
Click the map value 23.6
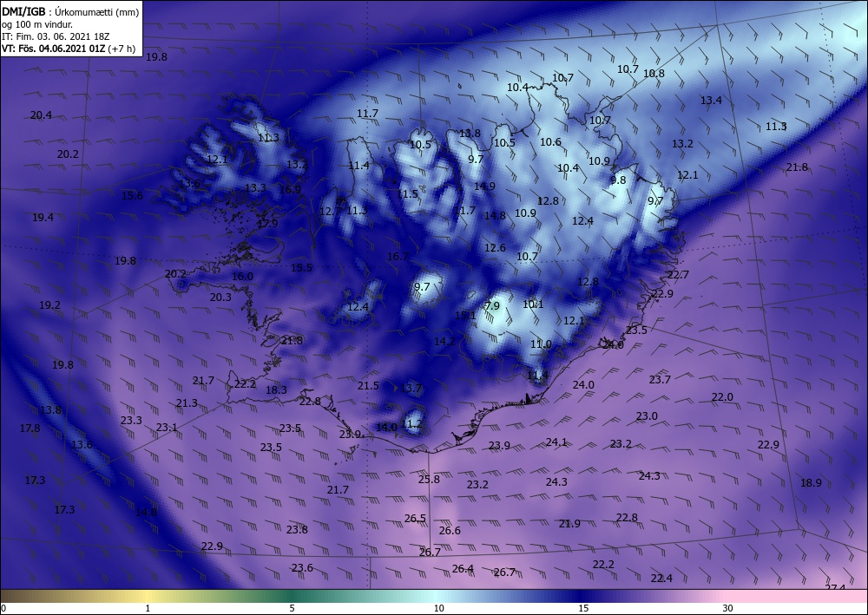click(302, 567)
